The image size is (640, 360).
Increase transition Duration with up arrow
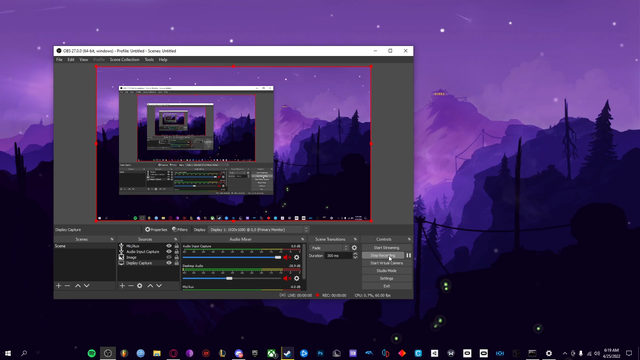[x=355, y=253]
